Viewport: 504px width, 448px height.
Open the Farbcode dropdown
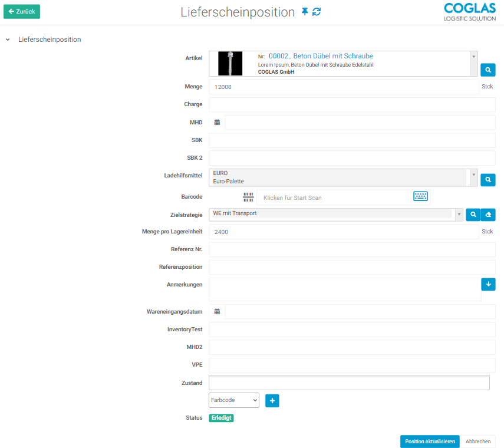pos(234,400)
